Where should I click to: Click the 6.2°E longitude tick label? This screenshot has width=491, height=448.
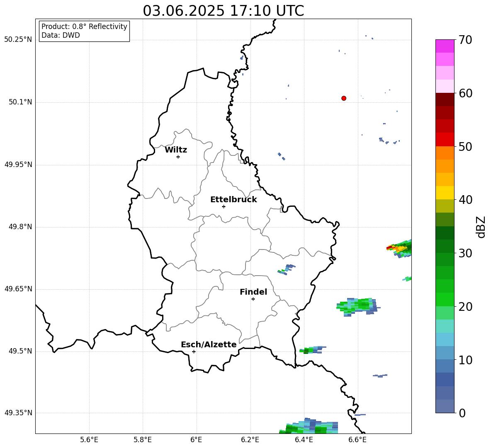(x=250, y=440)
